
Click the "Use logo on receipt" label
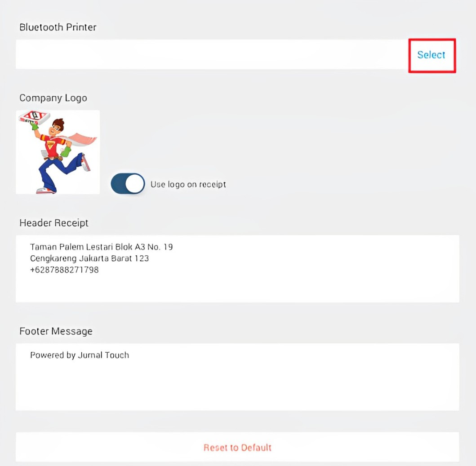tap(188, 184)
